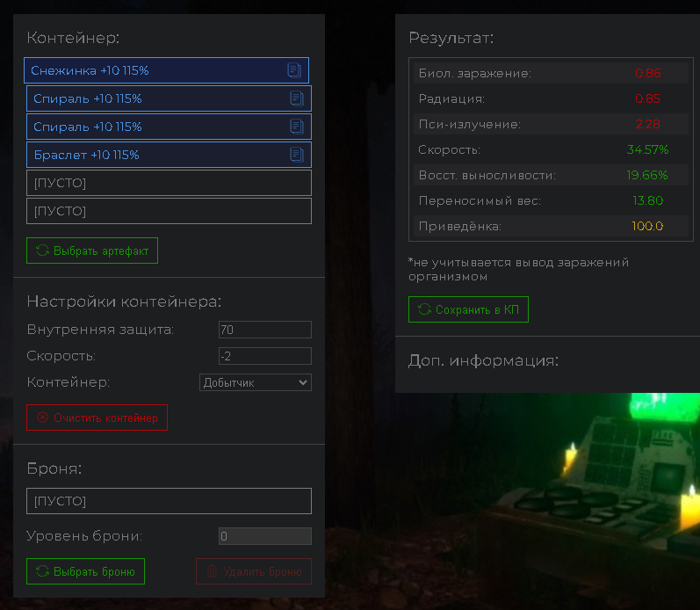Click the Очистить контейнер button
Viewport: 700px width, 610px height.
[x=97, y=418]
